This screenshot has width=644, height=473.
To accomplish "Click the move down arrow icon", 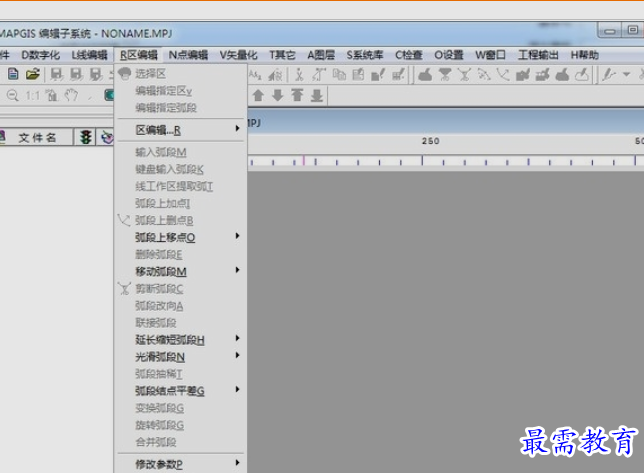I will 278,95.
